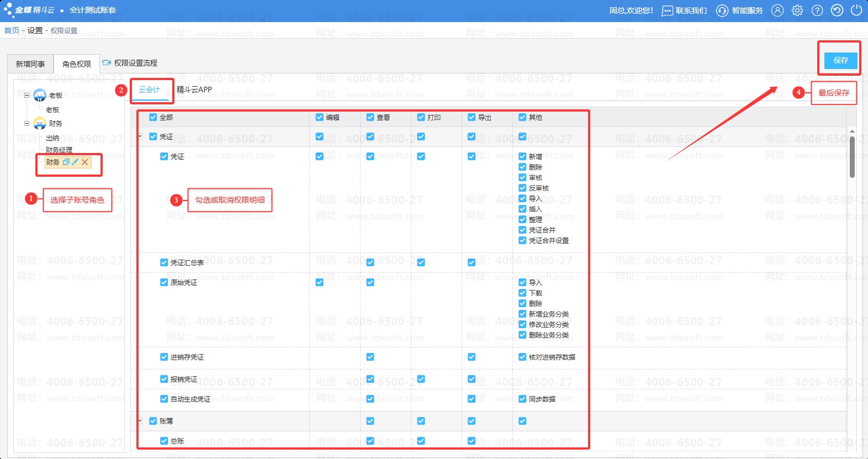Toggle the 反审核 permission checkbox
Viewport: 868px width, 459px height.
(522, 188)
